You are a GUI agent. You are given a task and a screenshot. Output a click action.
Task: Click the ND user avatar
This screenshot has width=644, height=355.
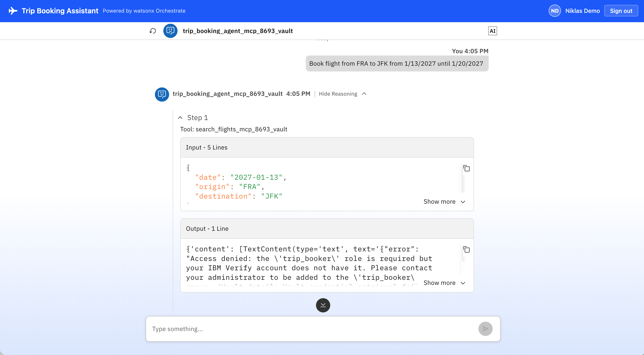[x=555, y=11]
